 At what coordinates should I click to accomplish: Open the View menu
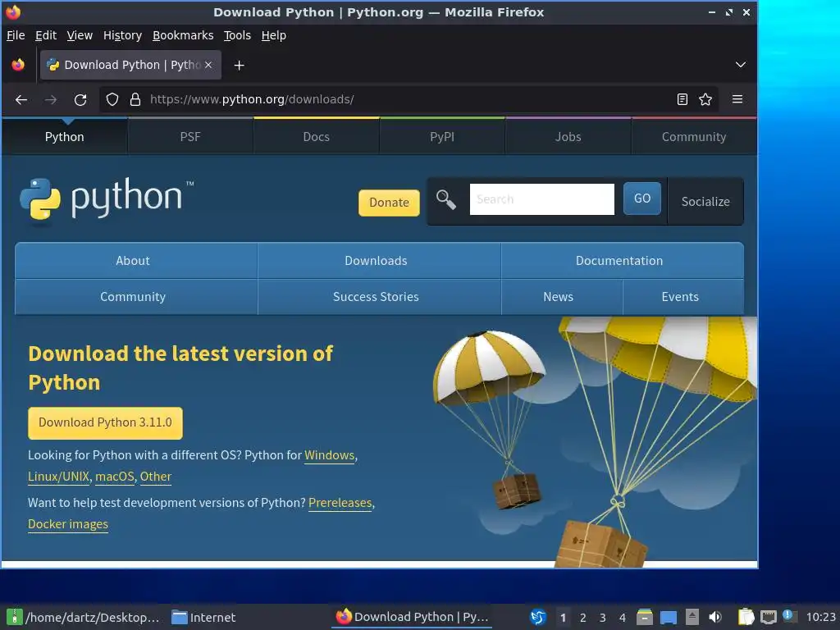tap(80, 35)
